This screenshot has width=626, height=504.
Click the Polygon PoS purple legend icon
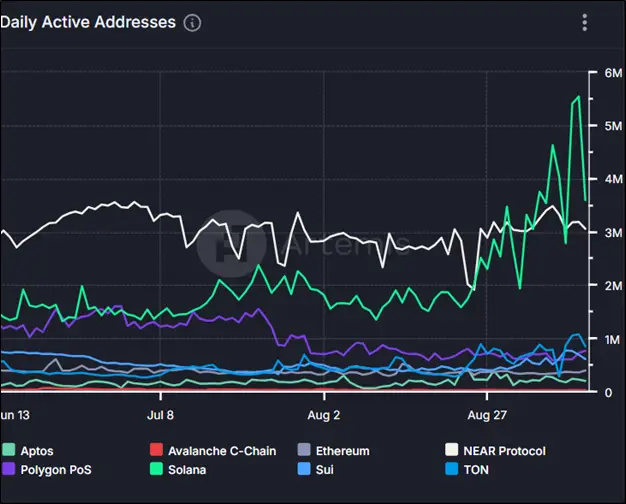9,468
